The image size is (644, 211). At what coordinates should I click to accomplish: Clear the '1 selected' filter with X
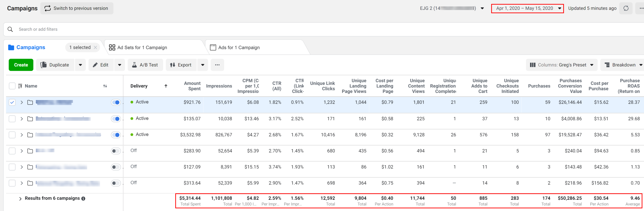click(x=95, y=47)
